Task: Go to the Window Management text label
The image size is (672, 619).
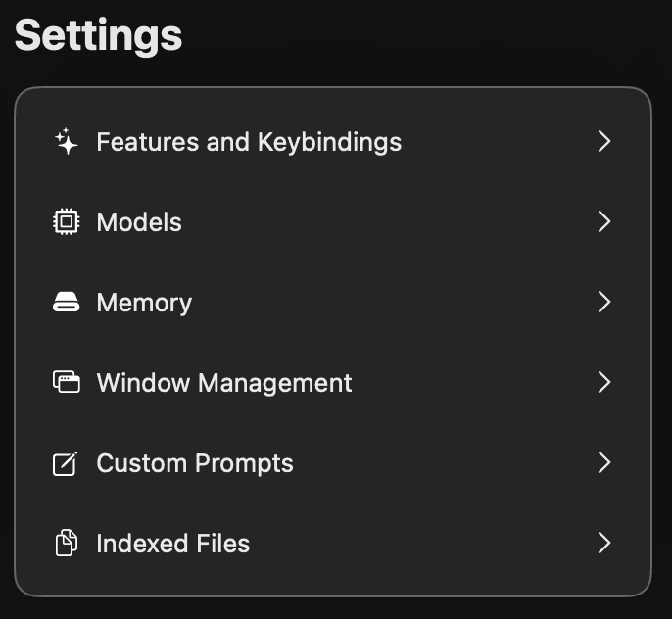Action: tap(224, 383)
